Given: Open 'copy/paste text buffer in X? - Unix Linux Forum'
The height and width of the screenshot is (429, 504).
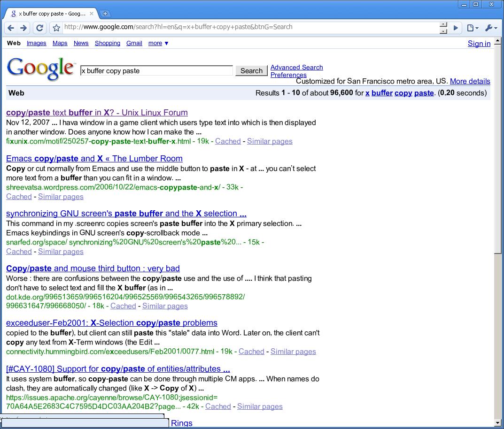Looking at the screenshot, I should click(x=97, y=113).
